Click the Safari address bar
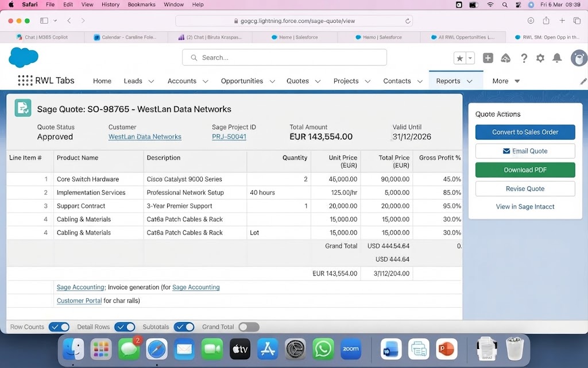588x368 pixels. point(294,21)
